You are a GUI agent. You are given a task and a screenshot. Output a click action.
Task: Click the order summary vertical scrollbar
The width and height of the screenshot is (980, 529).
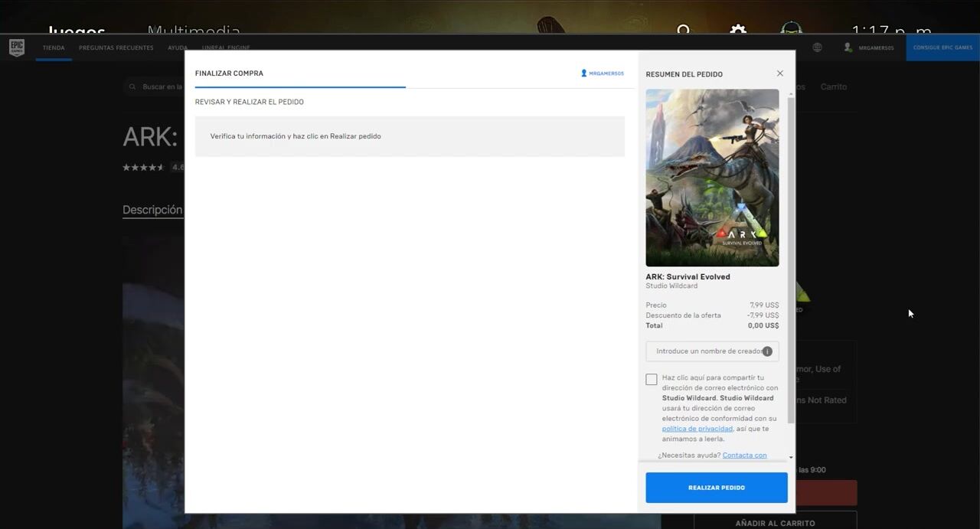(791, 260)
